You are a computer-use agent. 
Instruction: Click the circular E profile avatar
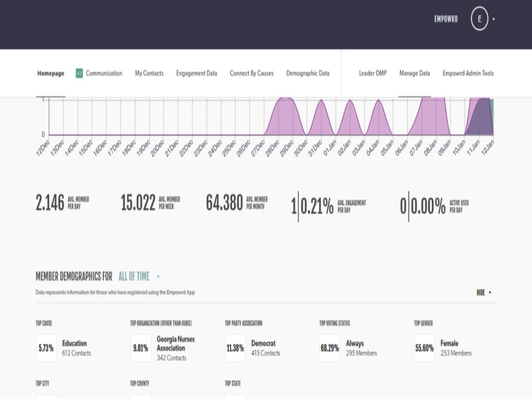pos(479,19)
